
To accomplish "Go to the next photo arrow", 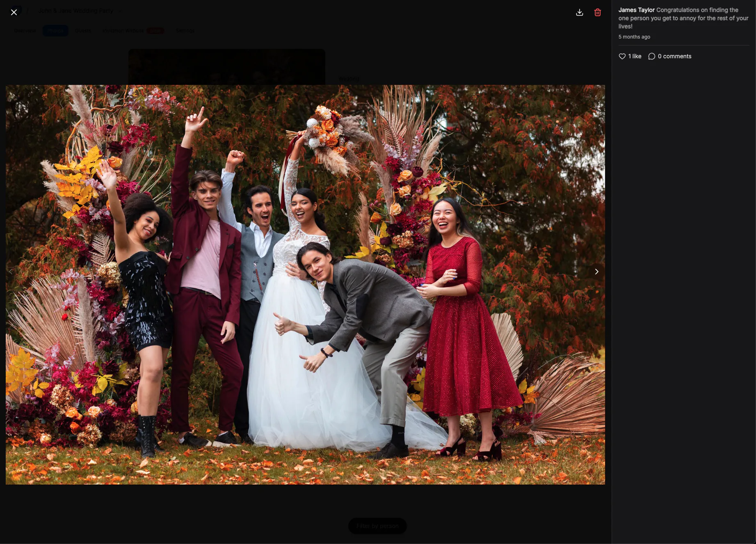I will tap(596, 272).
